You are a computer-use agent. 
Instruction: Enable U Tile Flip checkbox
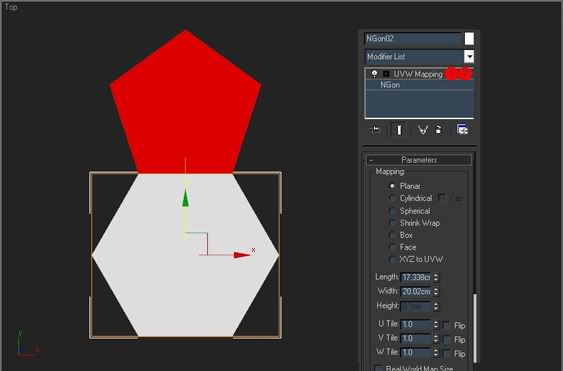(x=446, y=325)
